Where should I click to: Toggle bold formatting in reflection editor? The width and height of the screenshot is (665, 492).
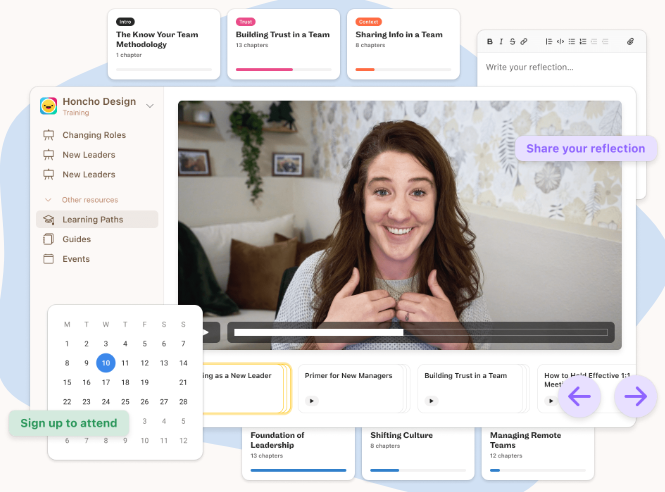click(490, 42)
